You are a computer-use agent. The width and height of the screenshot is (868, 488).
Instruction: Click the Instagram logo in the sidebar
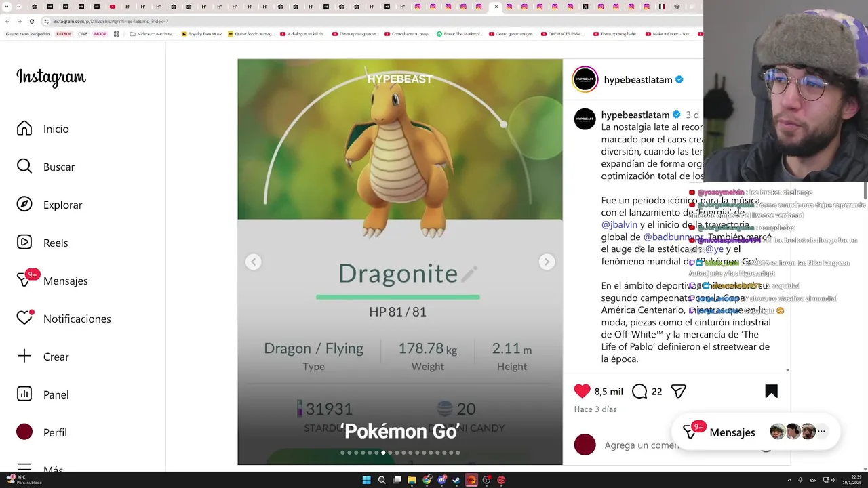click(x=51, y=77)
